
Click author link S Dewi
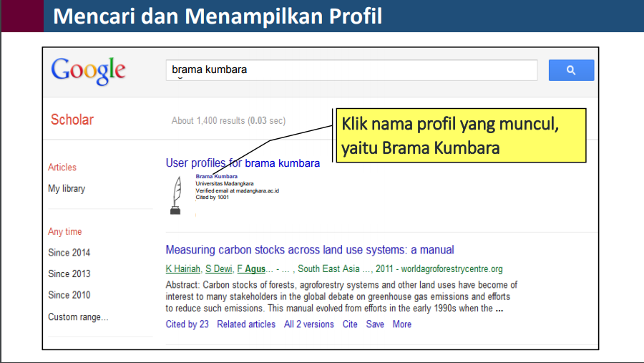click(219, 269)
